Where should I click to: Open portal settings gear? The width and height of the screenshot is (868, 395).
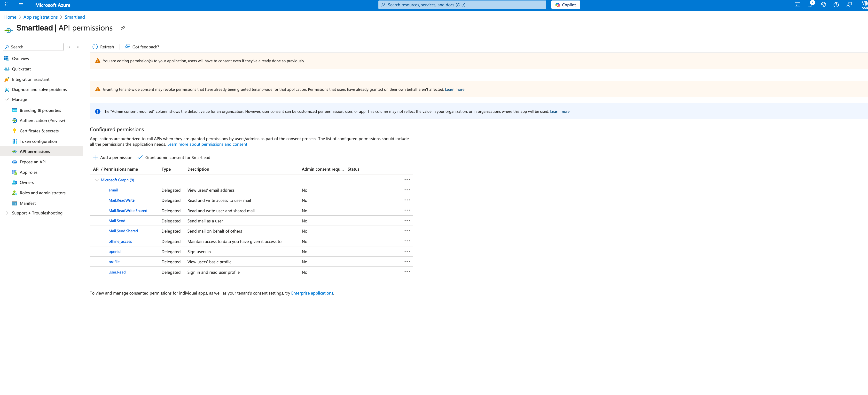pyautogui.click(x=823, y=5)
